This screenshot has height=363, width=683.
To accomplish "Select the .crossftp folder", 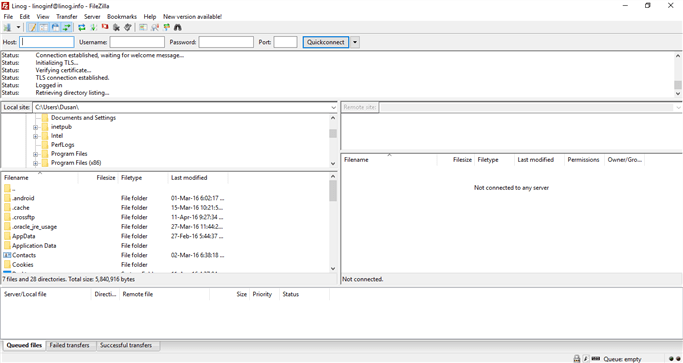I will point(24,217).
